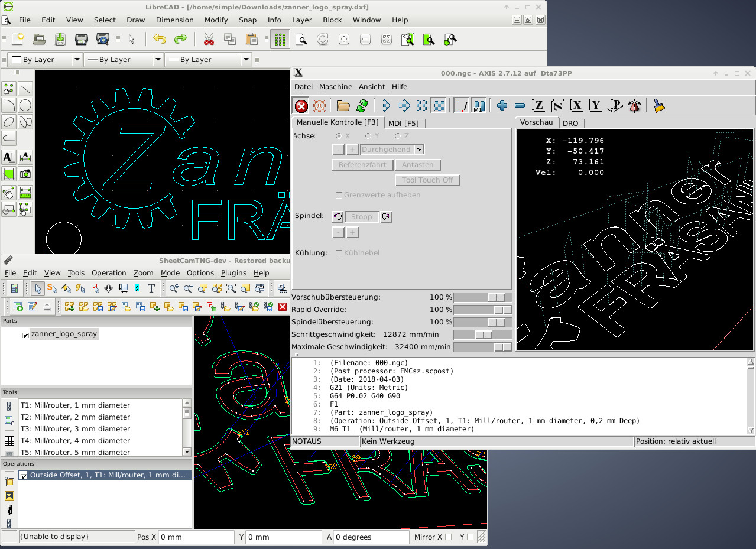Toggle machine power button in AXIS toolbar

pyautogui.click(x=319, y=106)
